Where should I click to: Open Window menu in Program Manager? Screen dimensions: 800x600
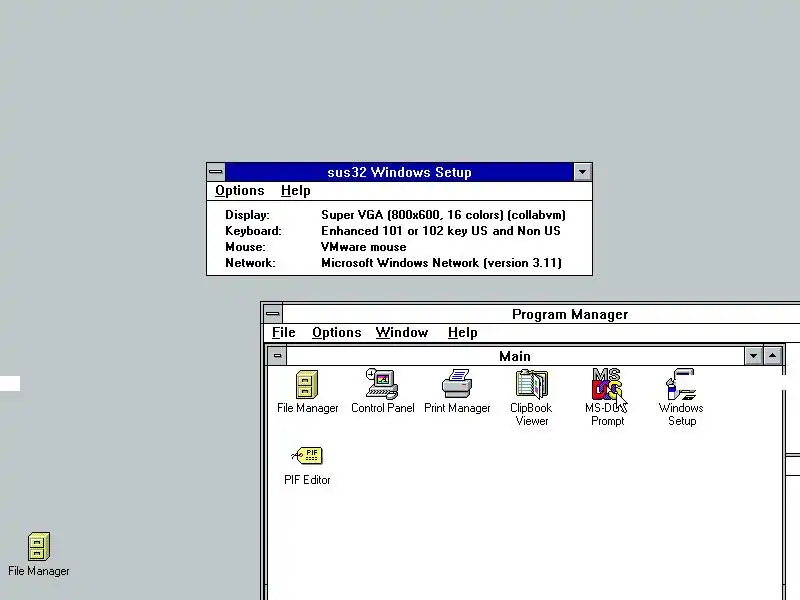402,333
